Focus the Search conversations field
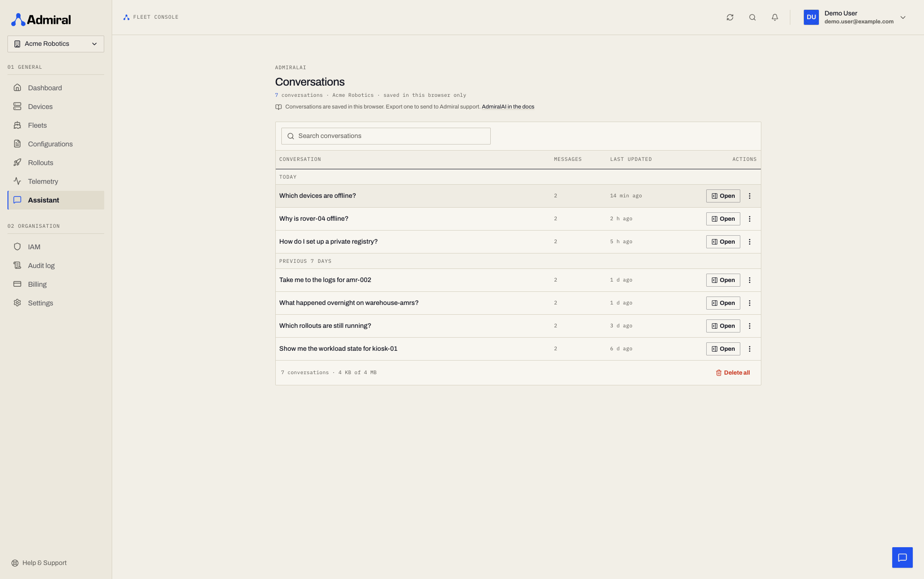The height and width of the screenshot is (579, 924). pyautogui.click(x=386, y=136)
